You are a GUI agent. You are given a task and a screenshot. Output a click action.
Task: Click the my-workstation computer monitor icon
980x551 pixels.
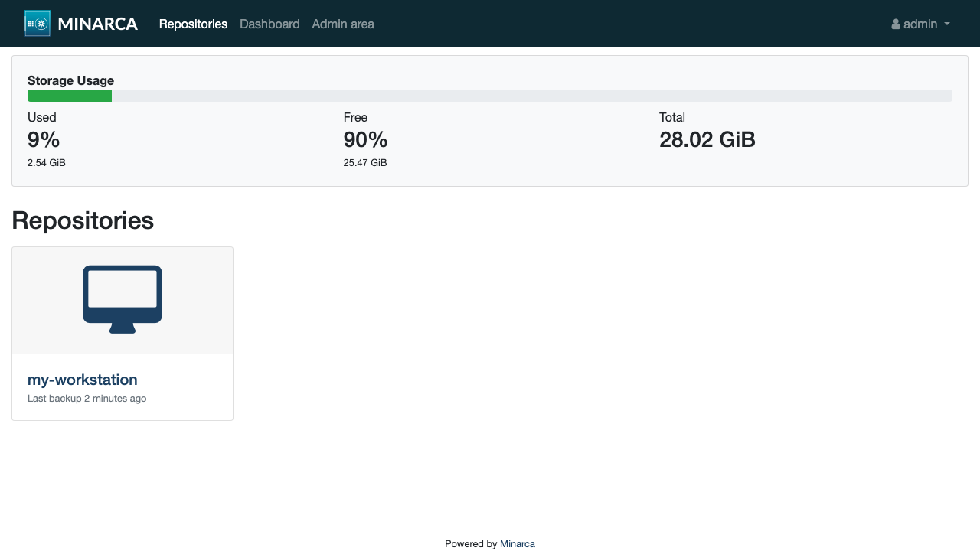click(x=122, y=299)
